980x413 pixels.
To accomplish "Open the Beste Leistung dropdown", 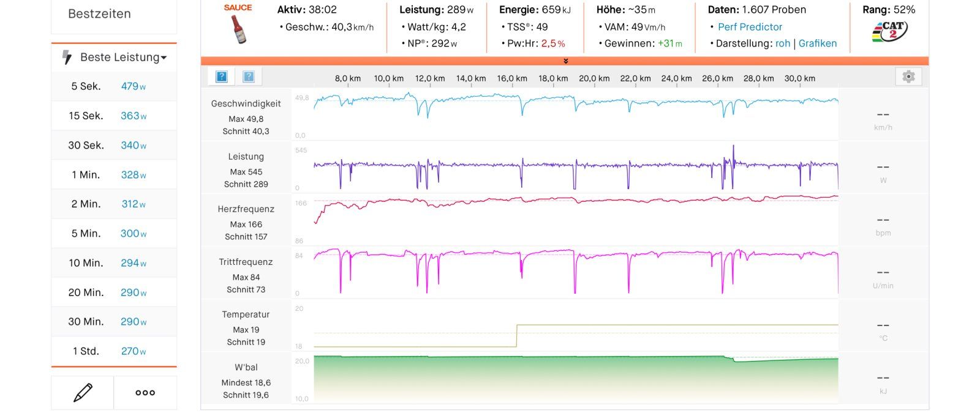I will pos(123,58).
